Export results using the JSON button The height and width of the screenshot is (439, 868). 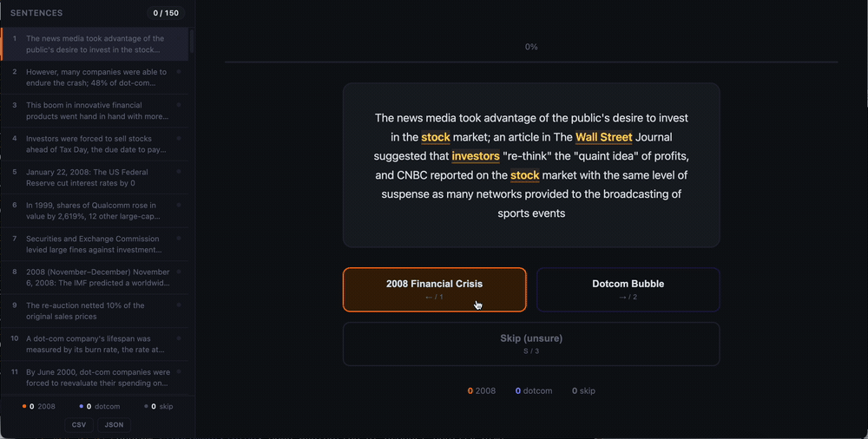pos(114,424)
